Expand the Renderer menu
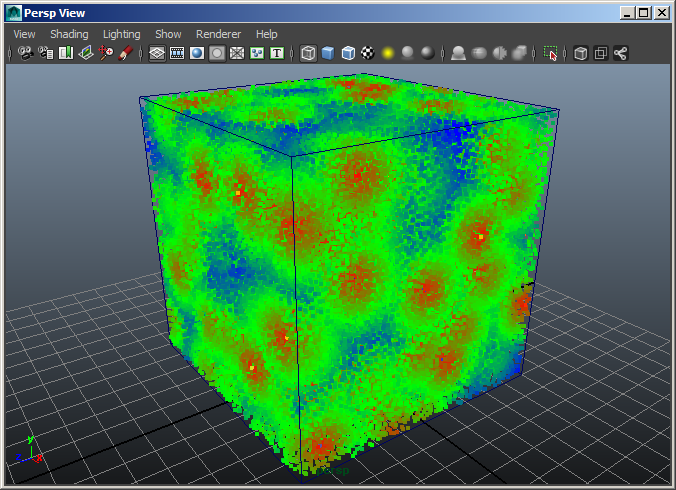 pos(218,34)
